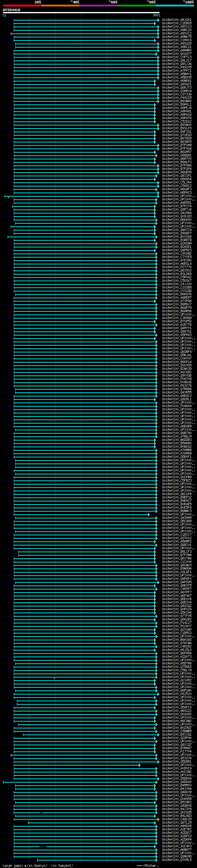Select label UniRef100_Q6BI01

176,544
